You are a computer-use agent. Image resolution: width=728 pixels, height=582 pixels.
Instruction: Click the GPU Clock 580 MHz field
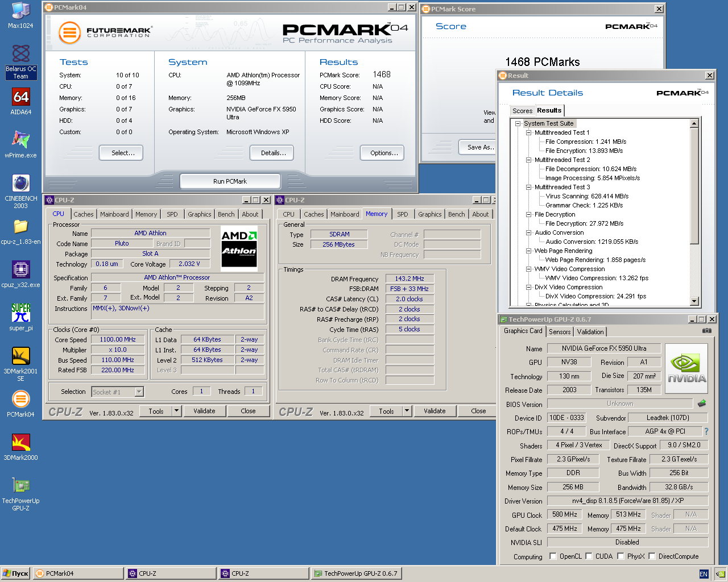pos(565,514)
